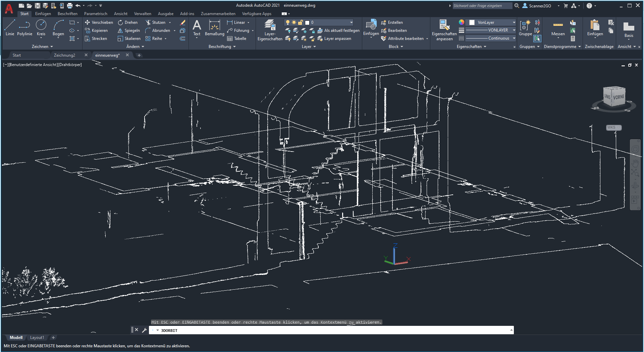Select the Linie drawing tool
Screen dimensions: 644x352
10,27
